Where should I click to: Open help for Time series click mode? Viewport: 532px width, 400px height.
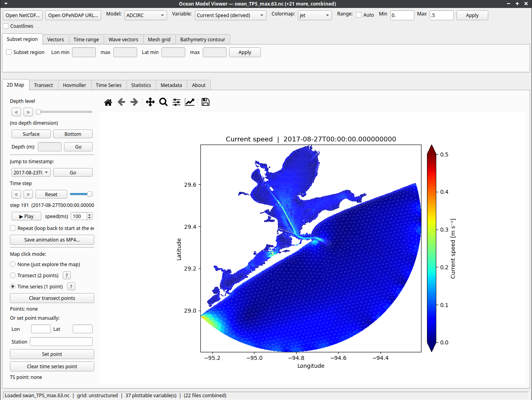tap(71, 286)
